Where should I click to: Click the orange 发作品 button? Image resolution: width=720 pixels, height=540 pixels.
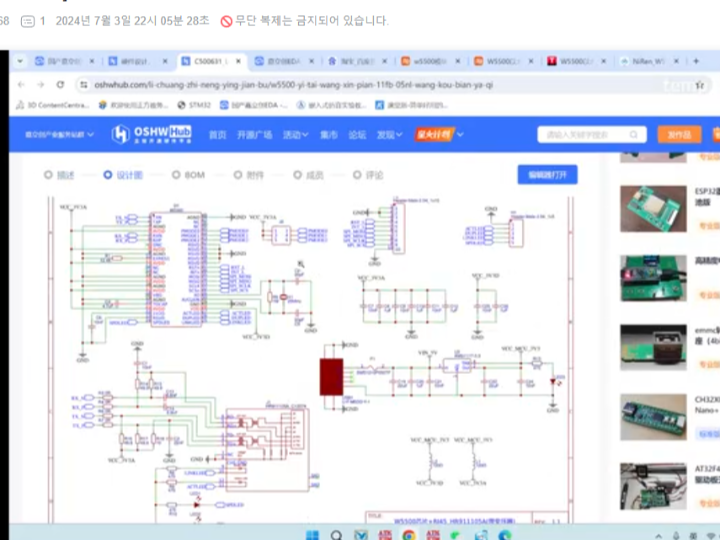point(679,135)
